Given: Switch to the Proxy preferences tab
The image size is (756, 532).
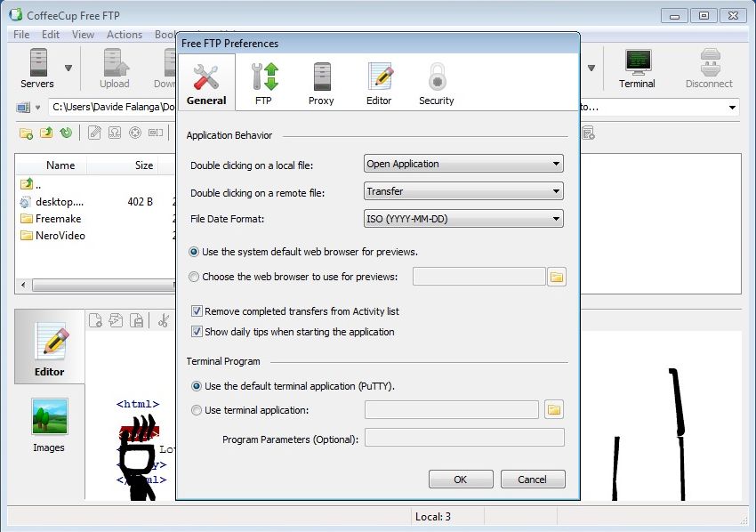Looking at the screenshot, I should pyautogui.click(x=321, y=84).
